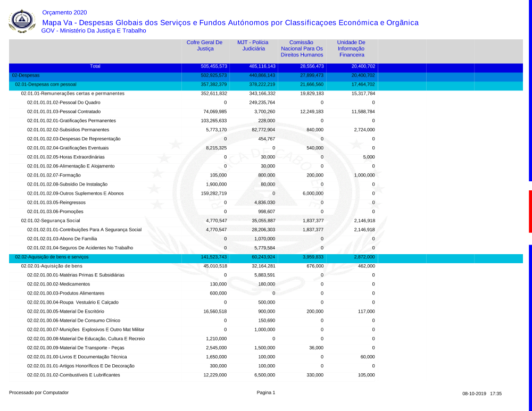Expand '02.02-Aquisição de bens e serviços' group
The width and height of the screenshot is (532, 411).
52,257
